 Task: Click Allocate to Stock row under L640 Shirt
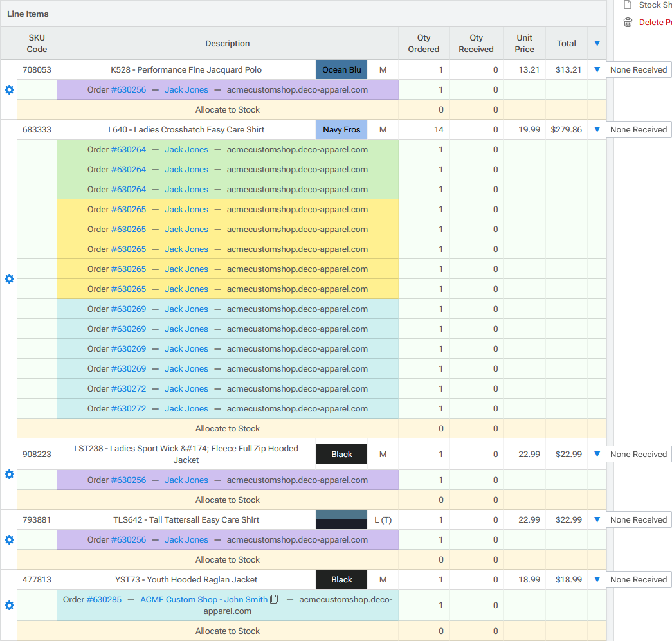point(228,428)
